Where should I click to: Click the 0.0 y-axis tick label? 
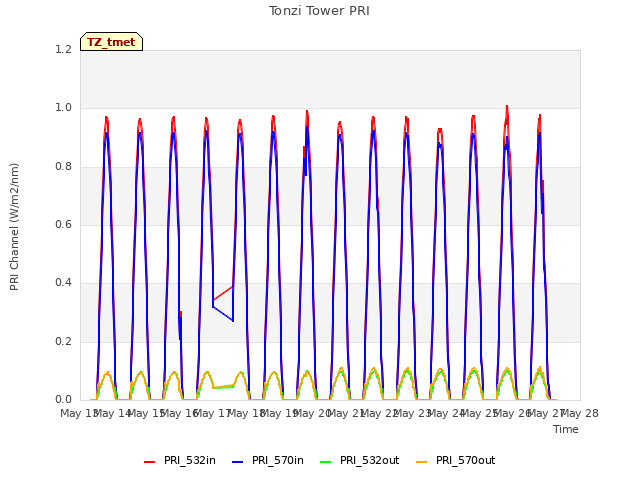(63, 400)
